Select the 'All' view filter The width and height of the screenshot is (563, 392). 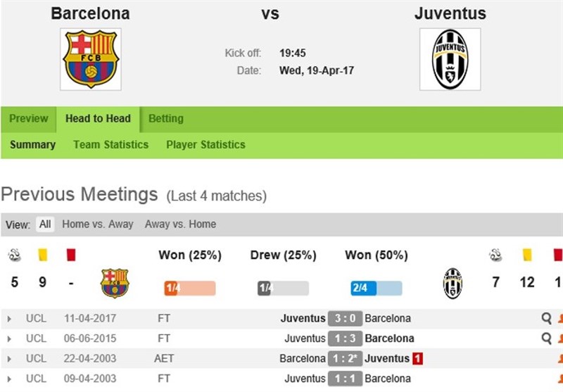tap(45, 225)
